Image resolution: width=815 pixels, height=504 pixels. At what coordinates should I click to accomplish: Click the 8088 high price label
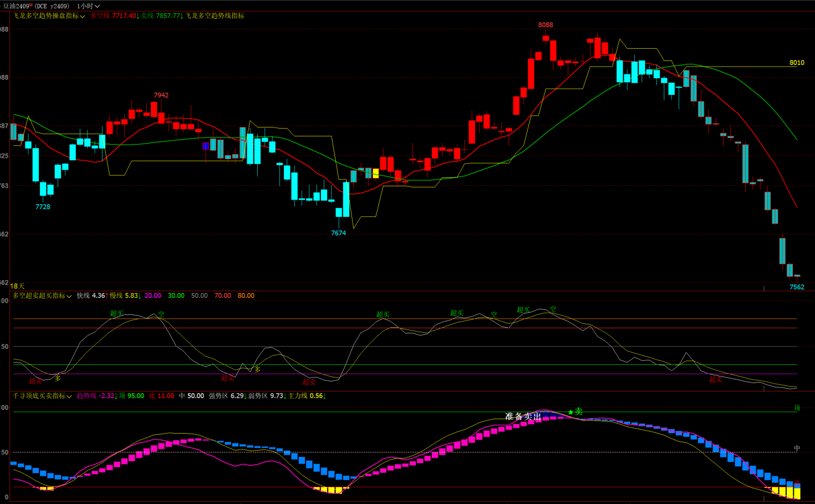click(x=546, y=25)
